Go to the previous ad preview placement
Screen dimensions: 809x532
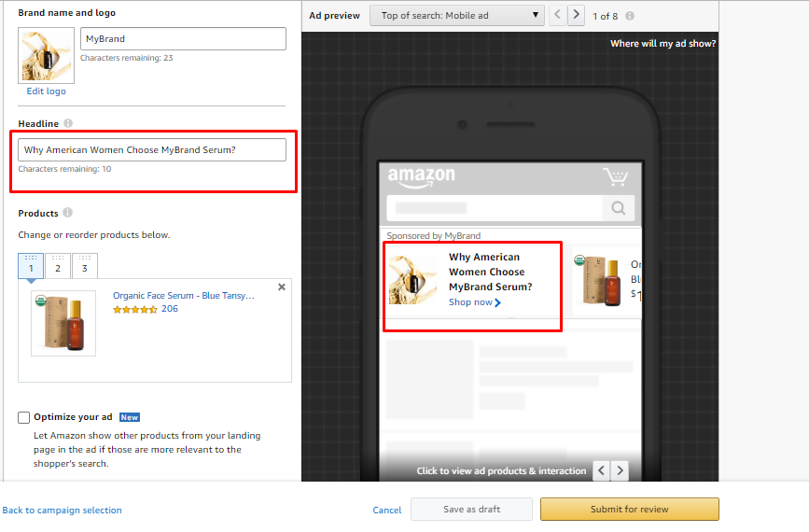[x=557, y=15]
